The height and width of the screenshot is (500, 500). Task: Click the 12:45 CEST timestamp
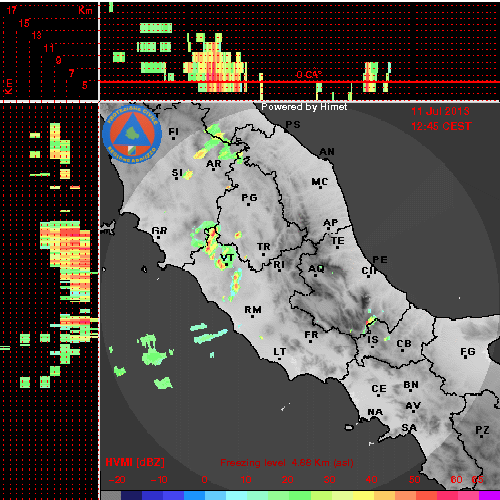pyautogui.click(x=441, y=126)
